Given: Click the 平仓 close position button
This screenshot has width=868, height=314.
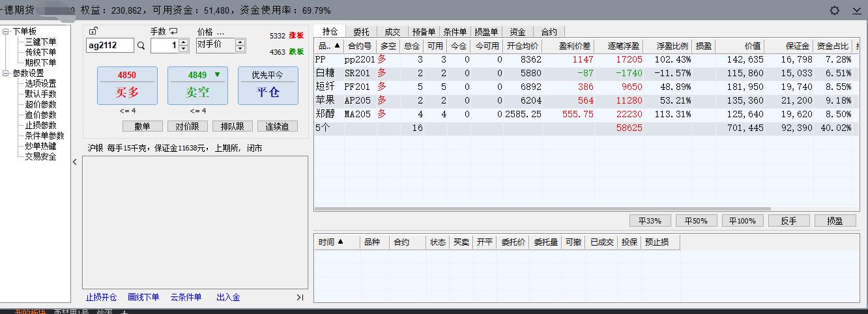Looking at the screenshot, I should click(x=268, y=85).
